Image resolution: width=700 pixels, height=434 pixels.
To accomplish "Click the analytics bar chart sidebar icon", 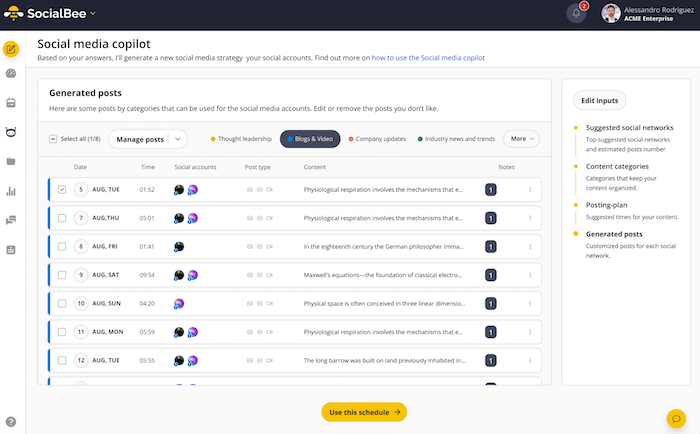I will (11, 191).
